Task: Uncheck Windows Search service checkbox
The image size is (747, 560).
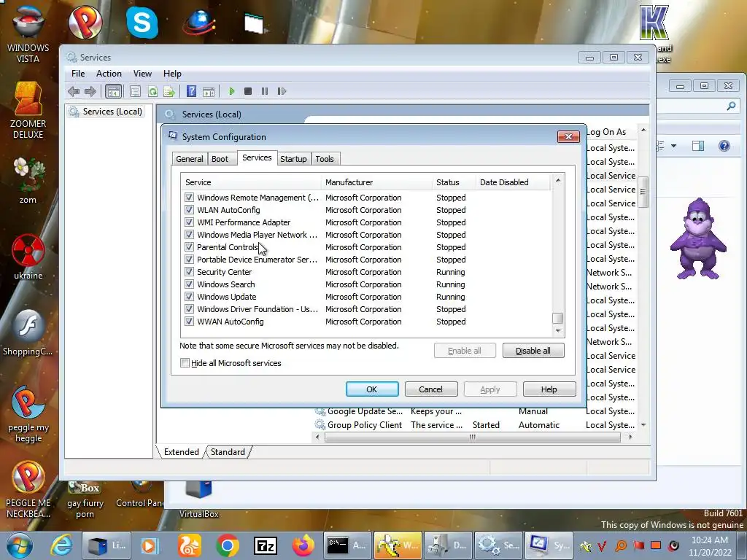Action: (x=189, y=284)
